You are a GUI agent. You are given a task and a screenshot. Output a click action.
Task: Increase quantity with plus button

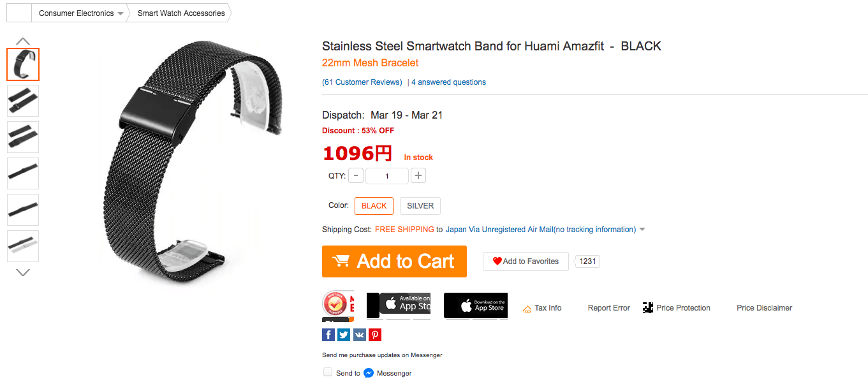click(418, 175)
